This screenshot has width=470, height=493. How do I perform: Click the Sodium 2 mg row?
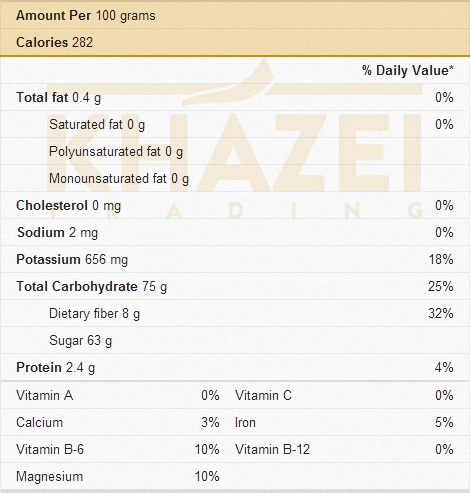235,232
